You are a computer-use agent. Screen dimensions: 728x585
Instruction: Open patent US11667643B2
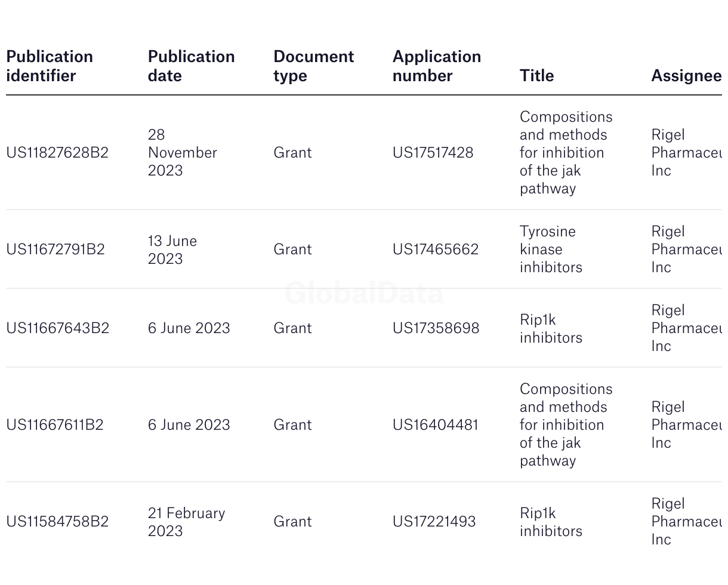click(x=58, y=328)
